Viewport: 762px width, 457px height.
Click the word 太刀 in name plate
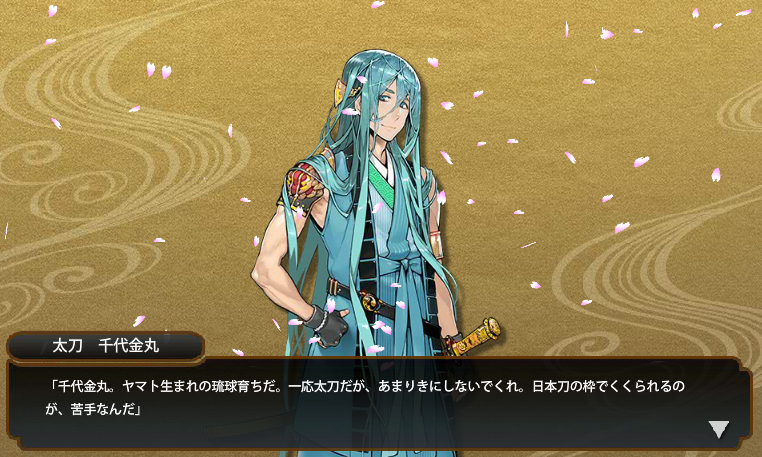68,346
